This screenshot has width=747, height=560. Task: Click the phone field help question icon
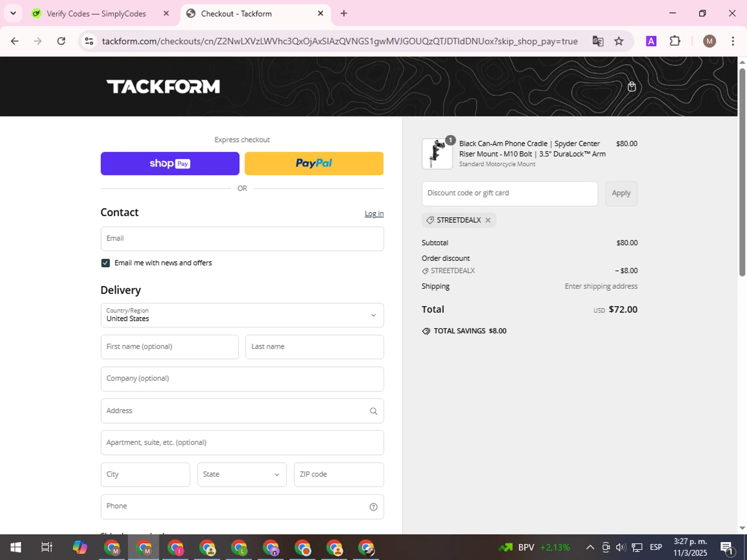pos(373,507)
